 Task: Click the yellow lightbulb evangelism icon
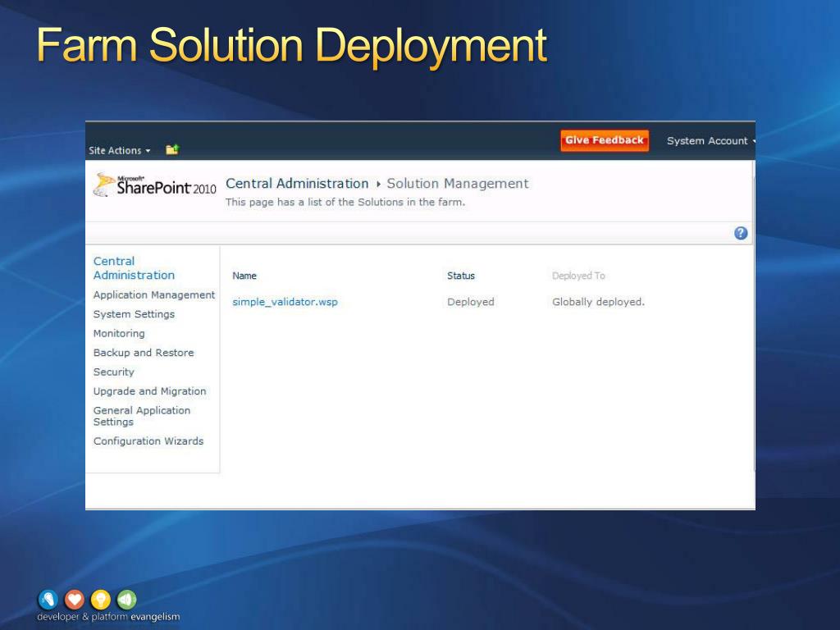(101, 600)
